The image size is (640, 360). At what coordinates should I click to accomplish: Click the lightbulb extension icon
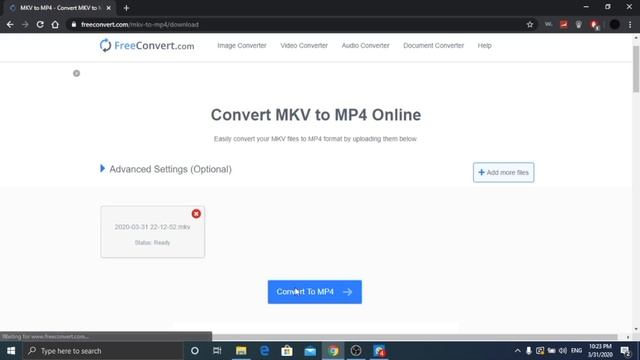(x=578, y=24)
